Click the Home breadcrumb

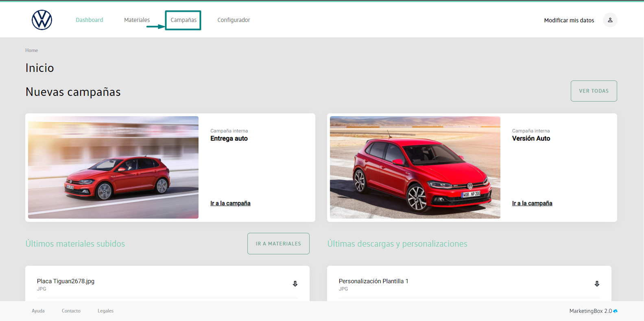coord(31,50)
